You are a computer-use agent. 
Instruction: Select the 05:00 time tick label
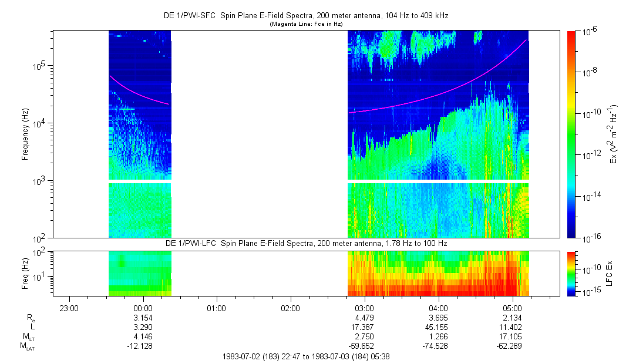coord(513,308)
